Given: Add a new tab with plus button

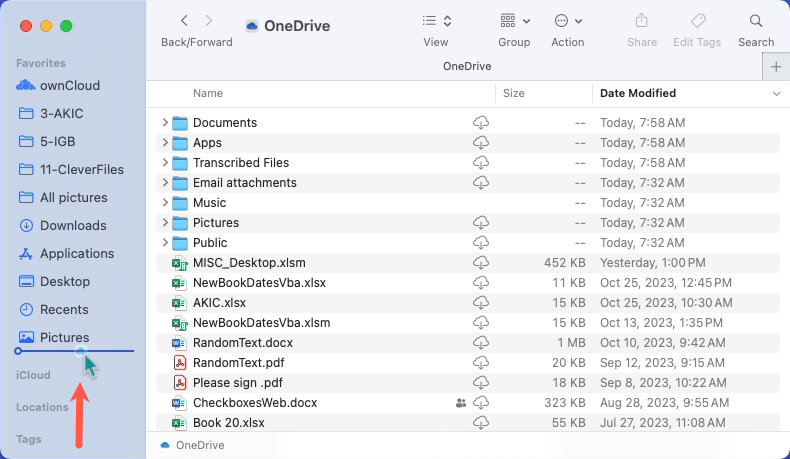Looking at the screenshot, I should (776, 67).
